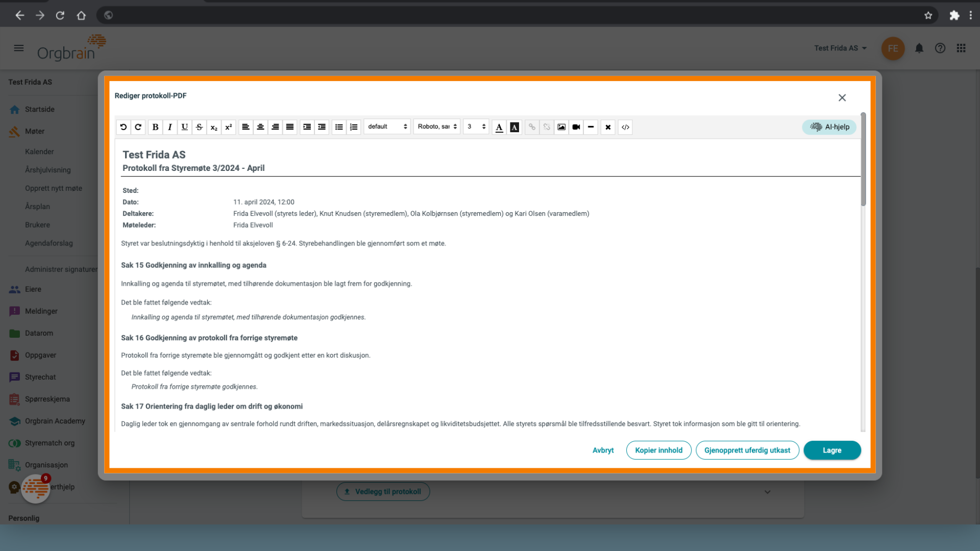Viewport: 980px width, 551px height.
Task: Center align the text
Action: coord(260,127)
